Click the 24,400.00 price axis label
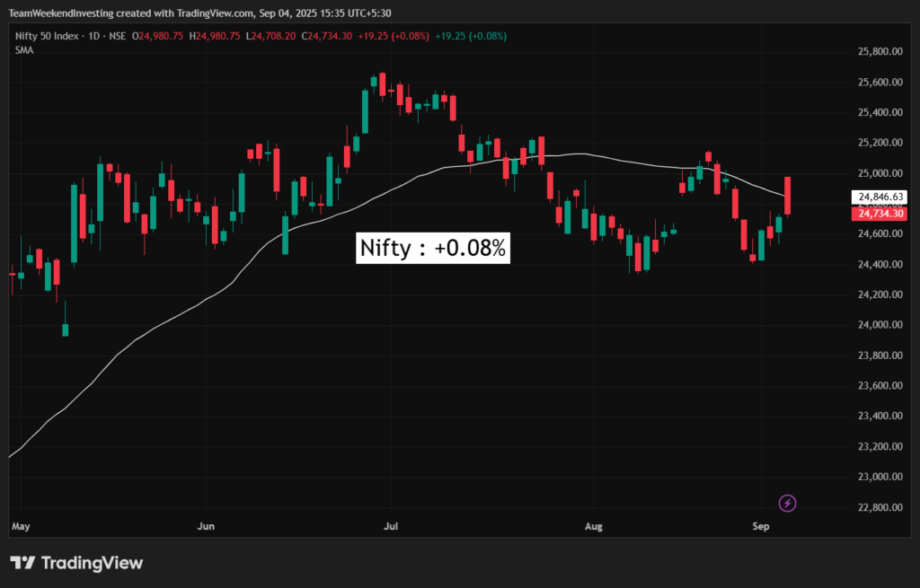 click(x=880, y=265)
